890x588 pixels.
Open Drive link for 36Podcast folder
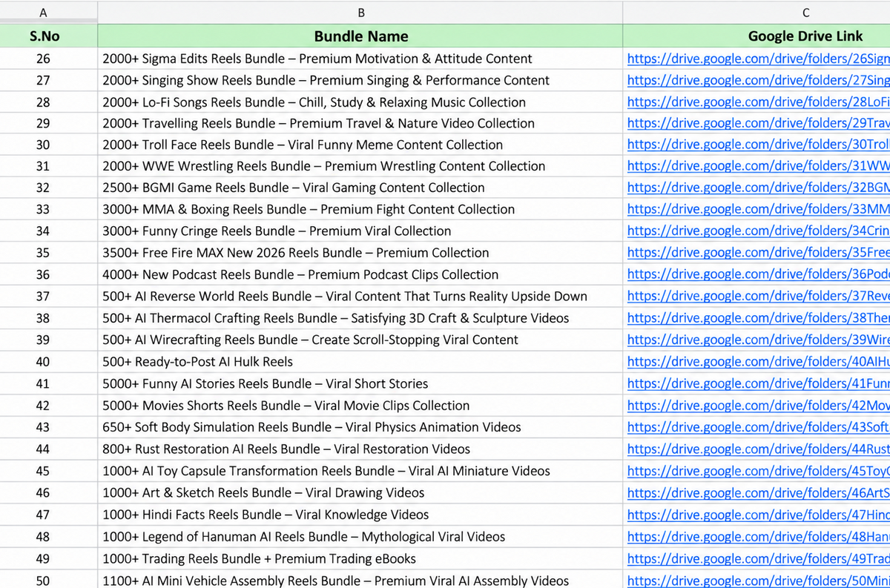click(758, 274)
